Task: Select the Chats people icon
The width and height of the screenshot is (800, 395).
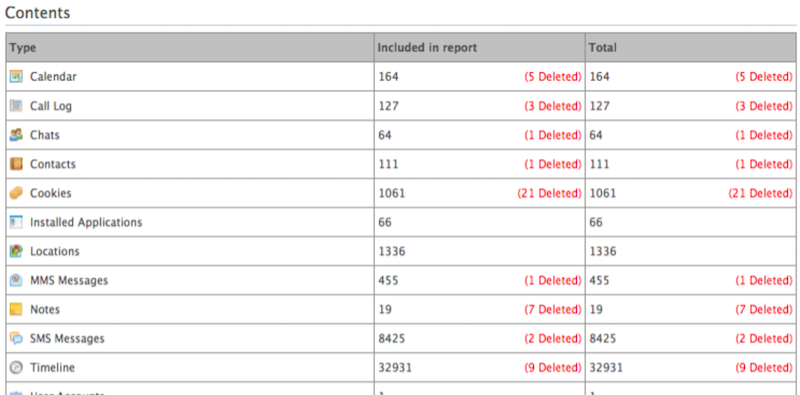Action: pos(16,135)
